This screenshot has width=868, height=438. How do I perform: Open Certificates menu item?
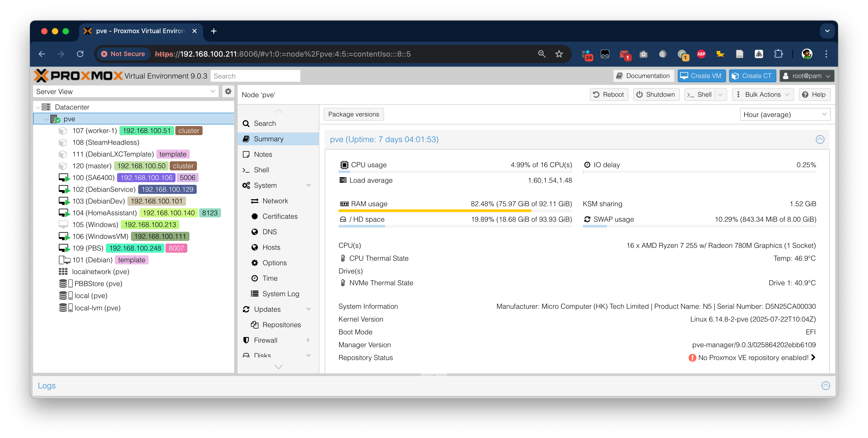point(278,217)
